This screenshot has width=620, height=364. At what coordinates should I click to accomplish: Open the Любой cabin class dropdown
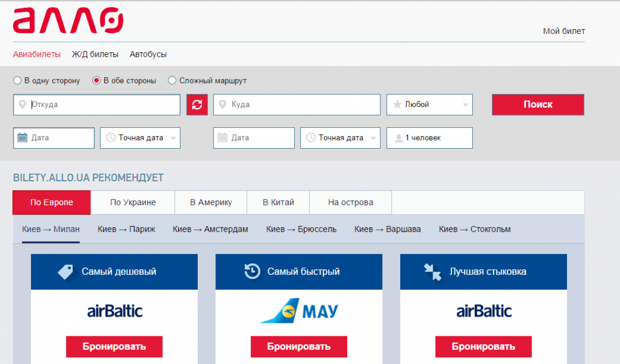coord(429,104)
